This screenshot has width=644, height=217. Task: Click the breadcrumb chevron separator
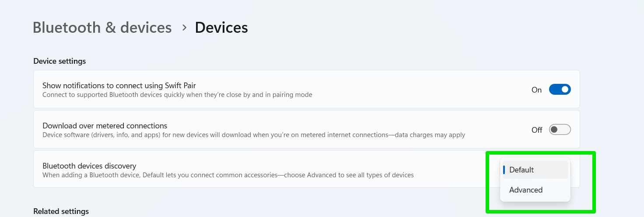pos(184,28)
